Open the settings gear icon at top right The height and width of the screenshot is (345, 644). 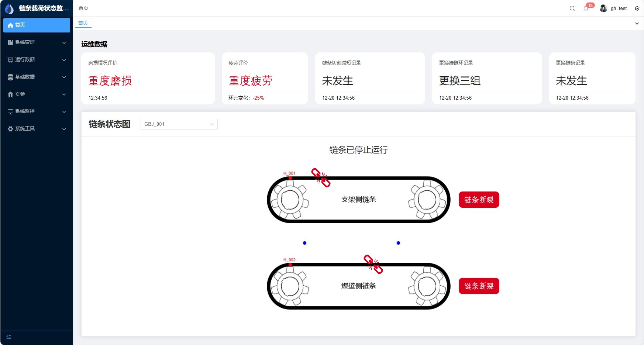637,8
